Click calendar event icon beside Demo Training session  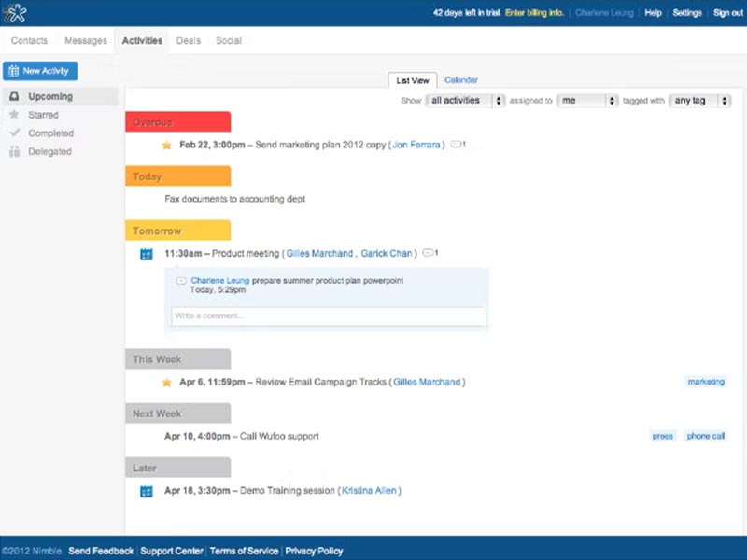[x=147, y=492]
